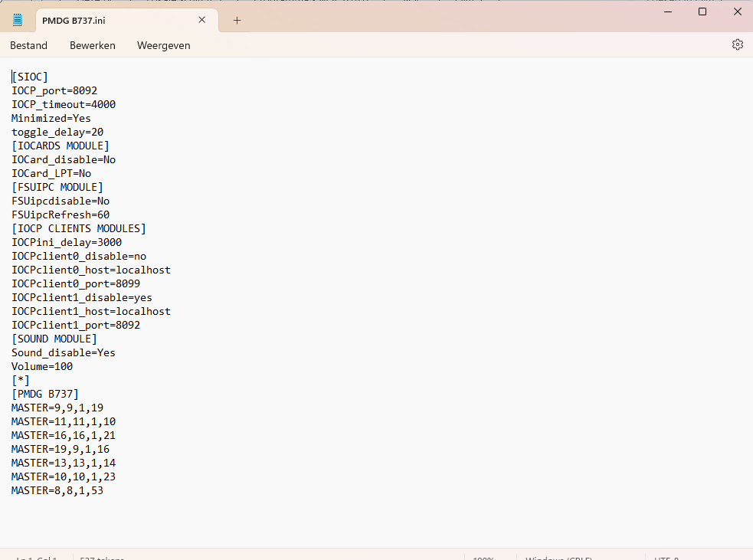
Task: Click the UTF-8 encoding indicator
Action: pyautogui.click(x=666, y=557)
